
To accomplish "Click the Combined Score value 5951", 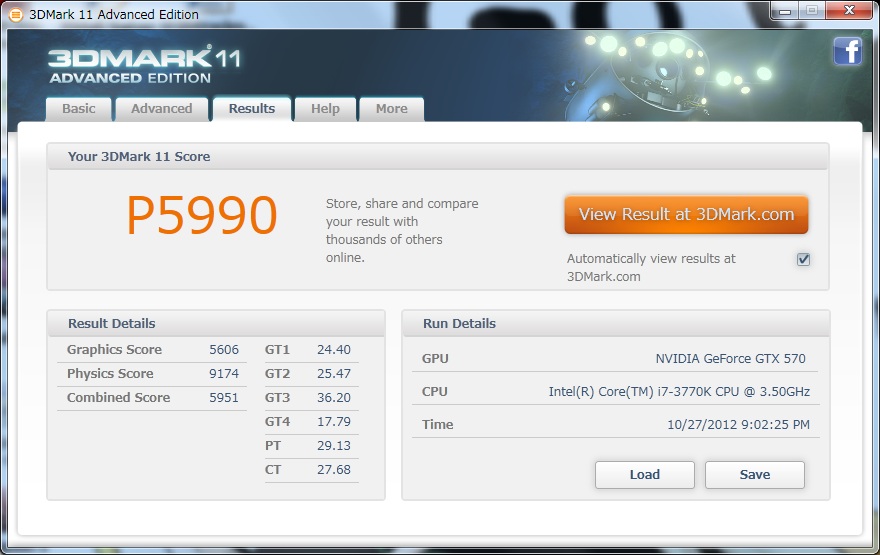I will coord(224,398).
